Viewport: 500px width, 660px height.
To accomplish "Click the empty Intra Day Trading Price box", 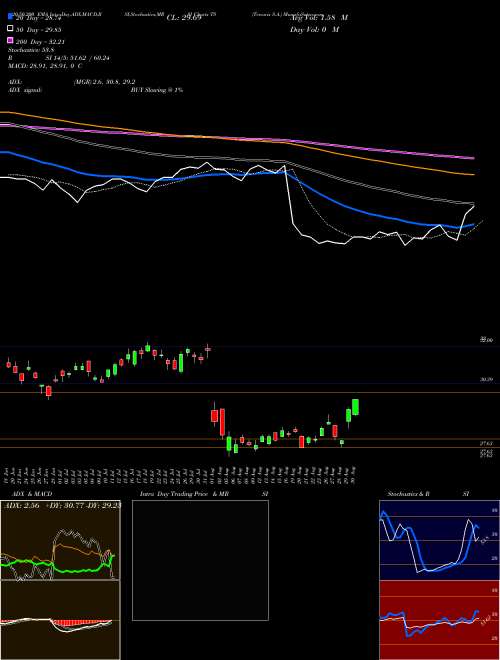I will coord(200,560).
